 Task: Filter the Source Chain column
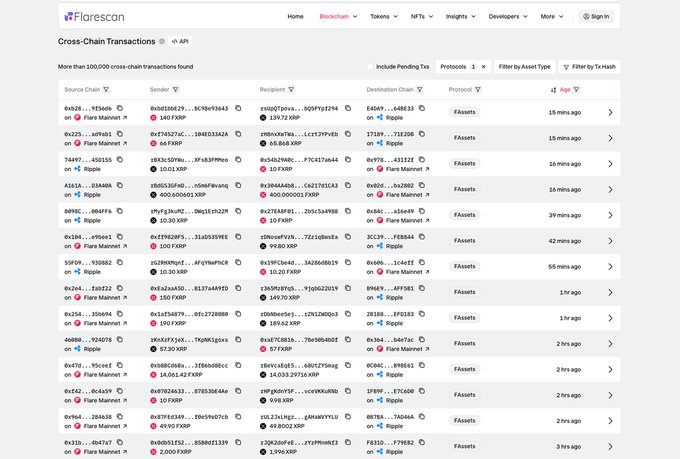tap(106, 89)
